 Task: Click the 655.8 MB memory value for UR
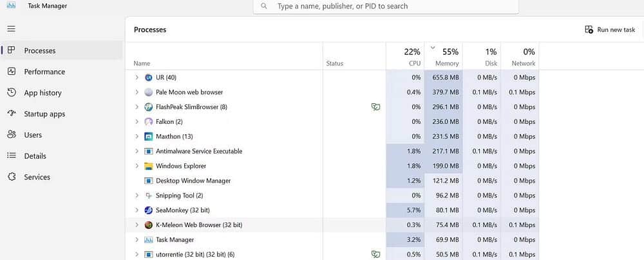pyautogui.click(x=446, y=77)
